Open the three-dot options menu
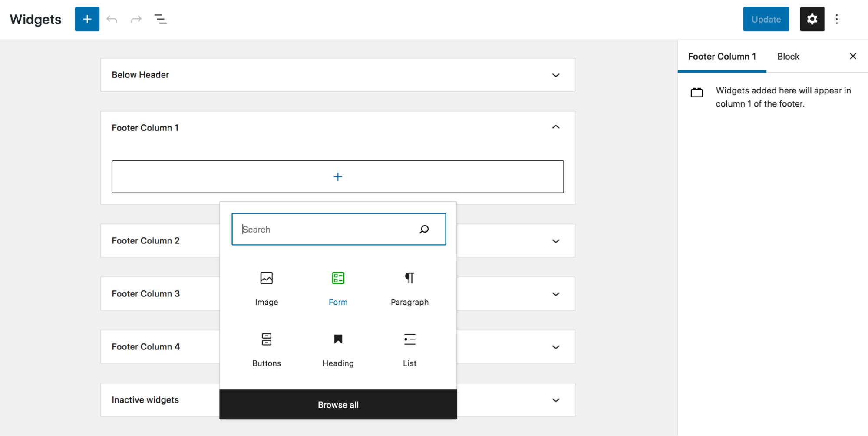Screen dimensions: 868x436 837,19
